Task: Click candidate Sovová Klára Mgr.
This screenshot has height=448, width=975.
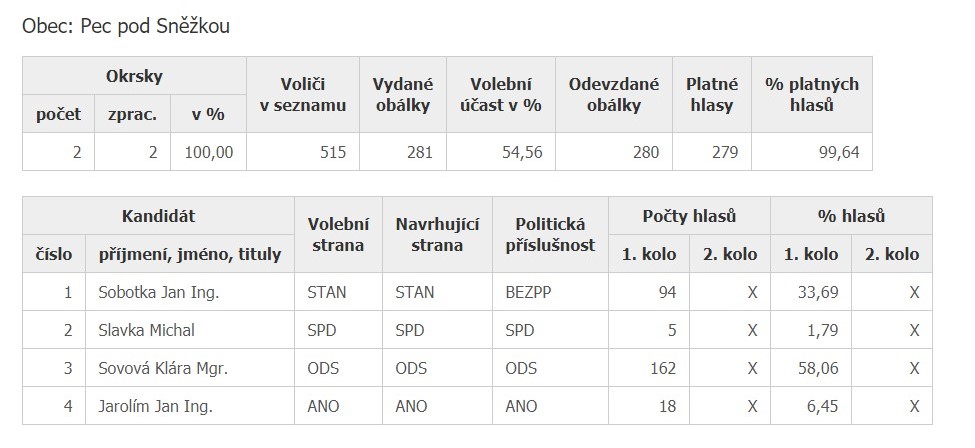Action: coord(164,368)
